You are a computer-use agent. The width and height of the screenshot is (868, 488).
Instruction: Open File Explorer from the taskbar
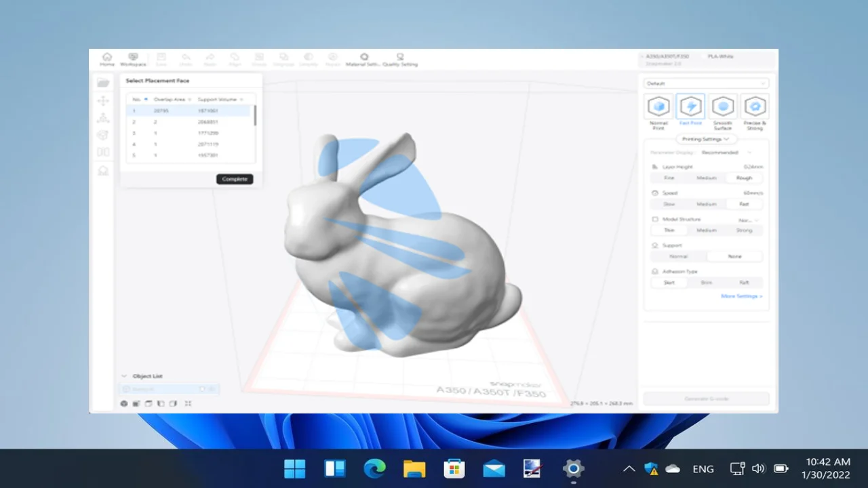[414, 468]
